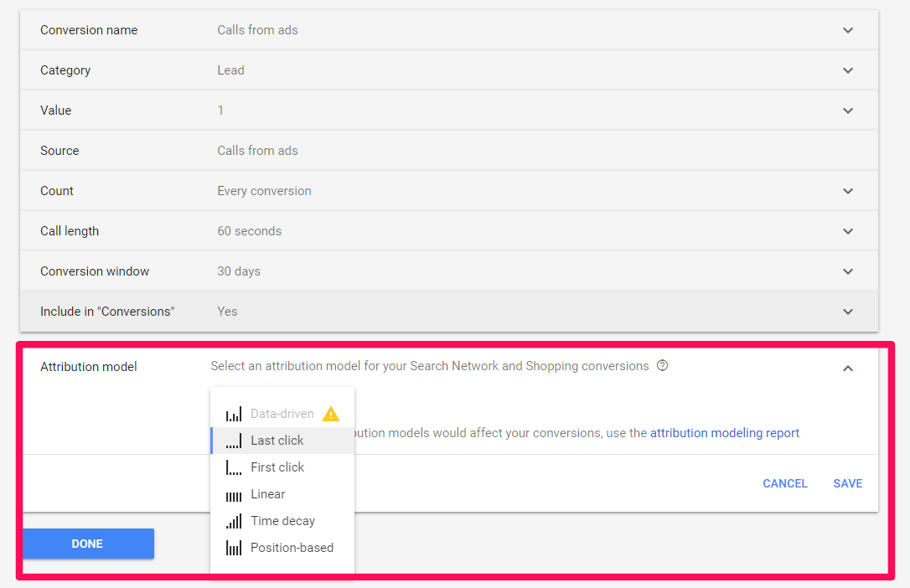This screenshot has width=910, height=588.
Task: Expand the Conversion name row
Action: (847, 29)
